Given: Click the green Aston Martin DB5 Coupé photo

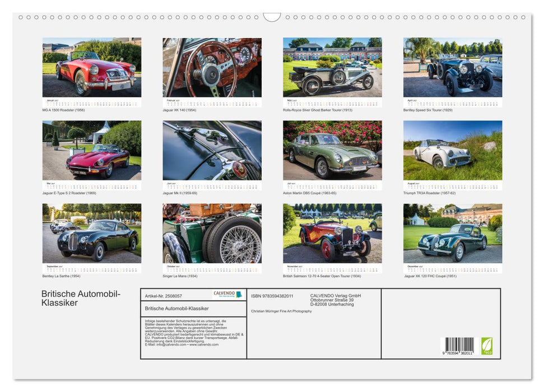Looking at the screenshot, I should pos(332,150).
